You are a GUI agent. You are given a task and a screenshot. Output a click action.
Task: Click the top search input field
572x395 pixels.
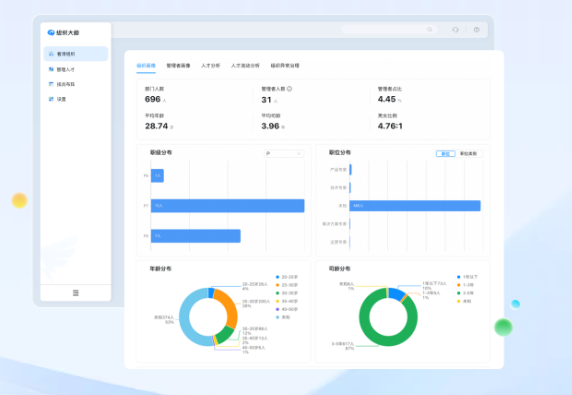tap(389, 30)
